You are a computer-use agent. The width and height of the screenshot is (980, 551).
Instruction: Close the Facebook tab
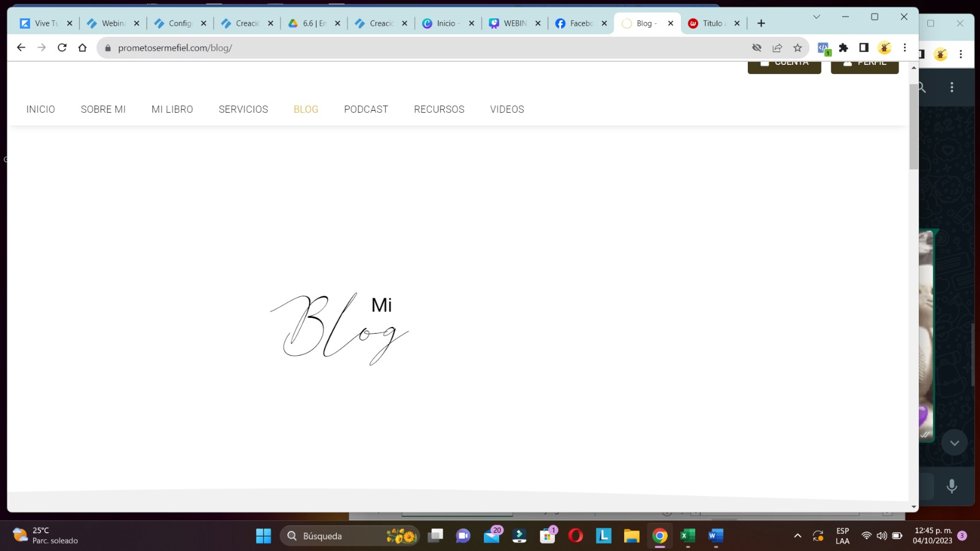click(604, 23)
